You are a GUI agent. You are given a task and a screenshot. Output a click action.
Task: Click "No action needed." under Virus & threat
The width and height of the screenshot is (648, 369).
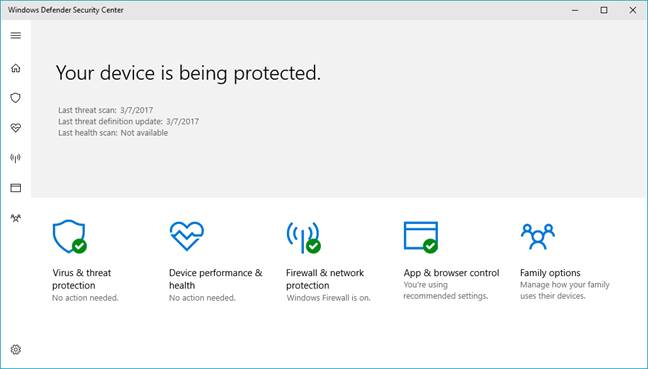point(85,298)
